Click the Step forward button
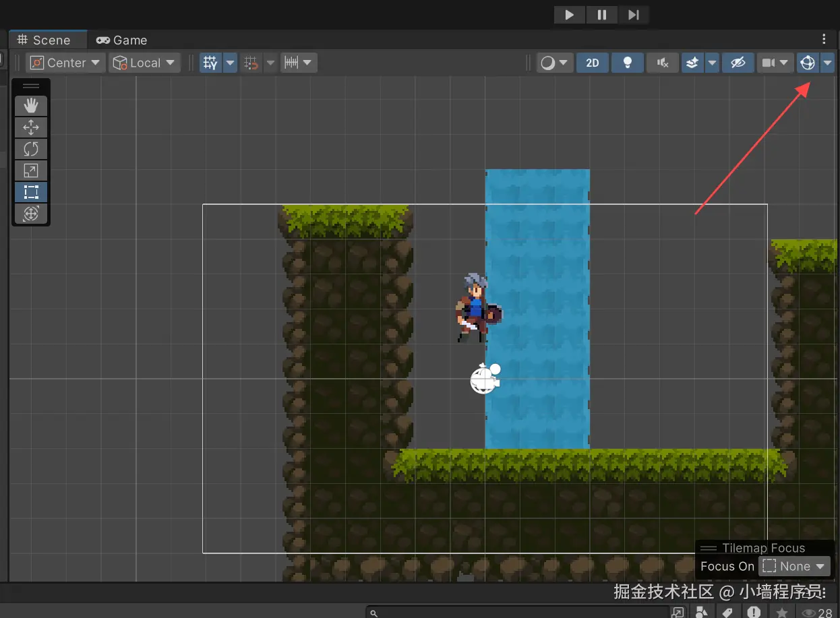 tap(633, 15)
